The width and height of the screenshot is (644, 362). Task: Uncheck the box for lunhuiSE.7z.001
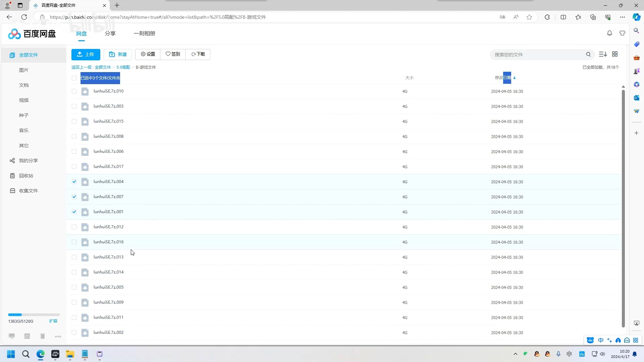pos(74,212)
